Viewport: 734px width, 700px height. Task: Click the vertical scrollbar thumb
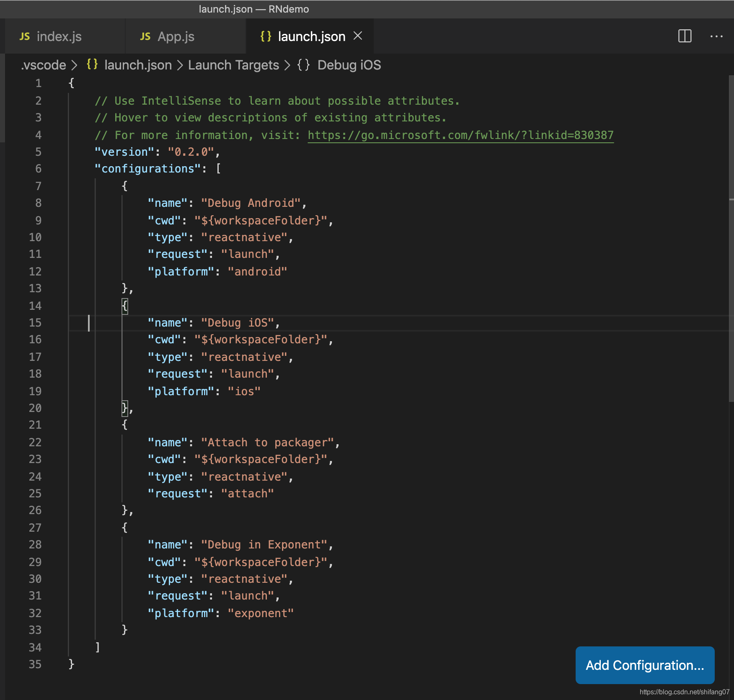coord(731,239)
